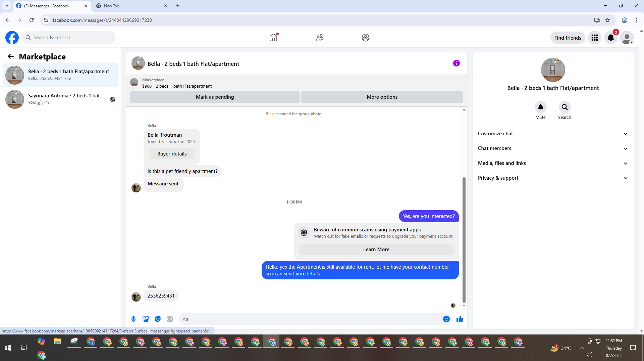Screen dimensions: 644x361
Task: Open Copilot from taskbar
Action: 41,342
